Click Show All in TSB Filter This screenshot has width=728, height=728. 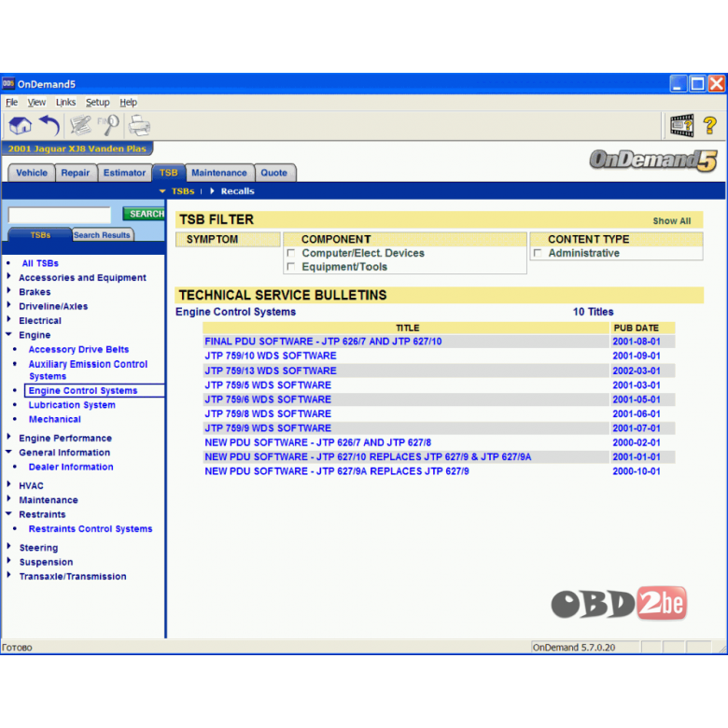tap(671, 221)
